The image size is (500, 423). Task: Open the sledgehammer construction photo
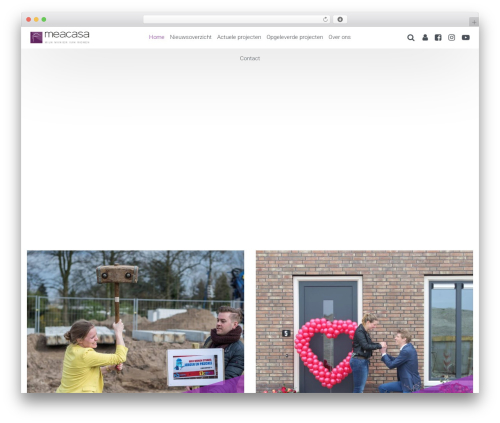[x=135, y=322]
